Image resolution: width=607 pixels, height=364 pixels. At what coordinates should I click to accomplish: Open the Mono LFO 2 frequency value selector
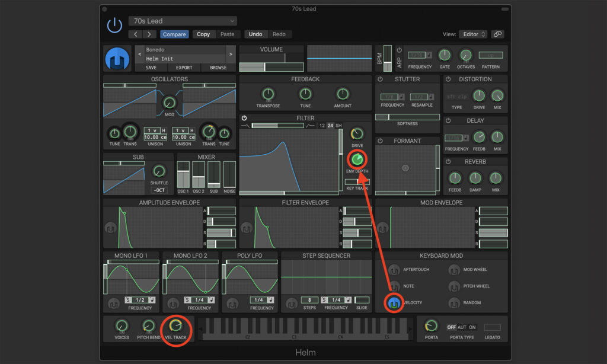tap(199, 300)
